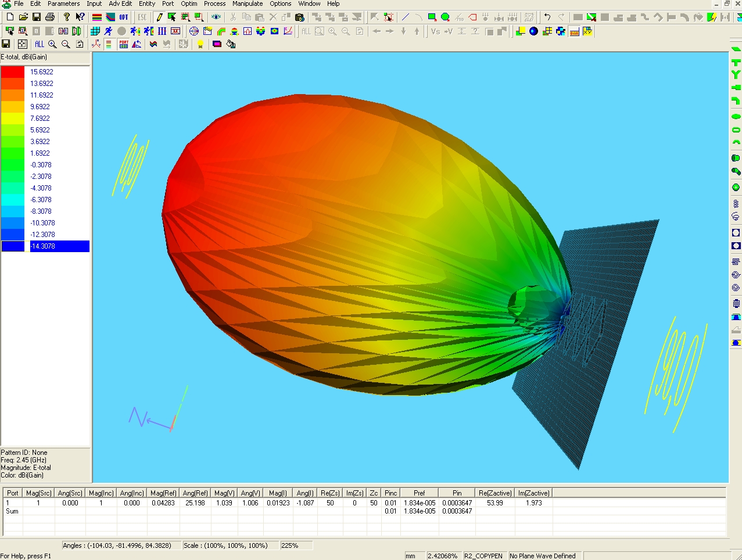Screen dimensions: 742x560
Task: Click the zoom in magnifier icon
Action: pos(52,44)
